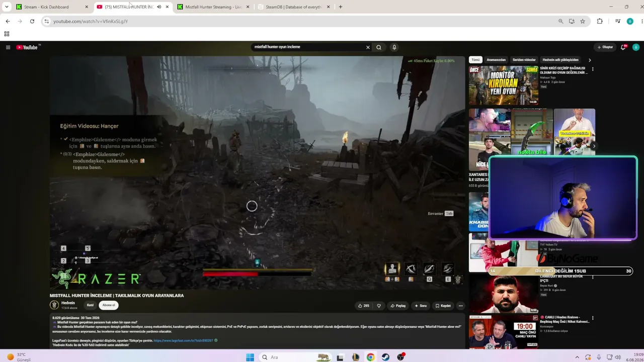Click the address bar URL field
The image size is (644, 362).
[x=302, y=21]
